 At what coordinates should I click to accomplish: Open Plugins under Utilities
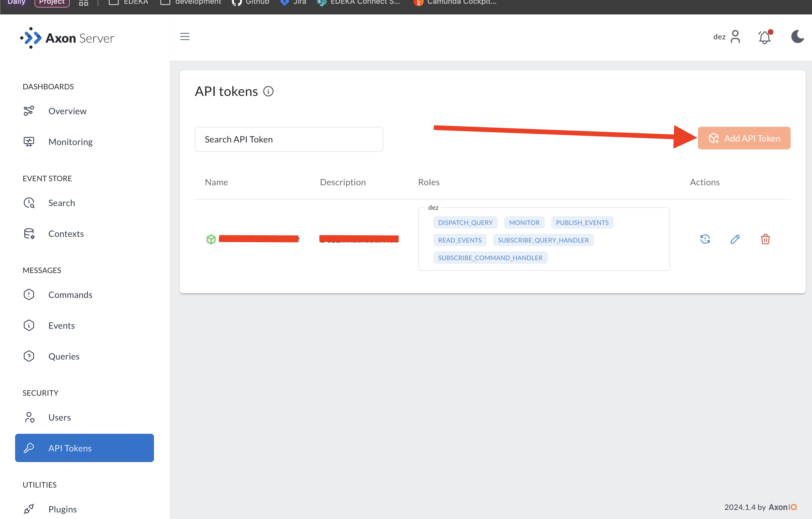63,509
